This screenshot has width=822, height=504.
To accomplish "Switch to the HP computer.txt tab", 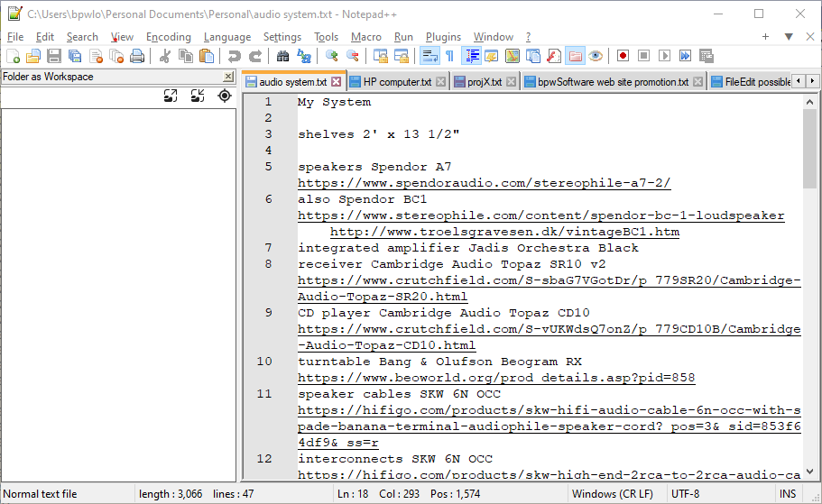I will pyautogui.click(x=397, y=82).
